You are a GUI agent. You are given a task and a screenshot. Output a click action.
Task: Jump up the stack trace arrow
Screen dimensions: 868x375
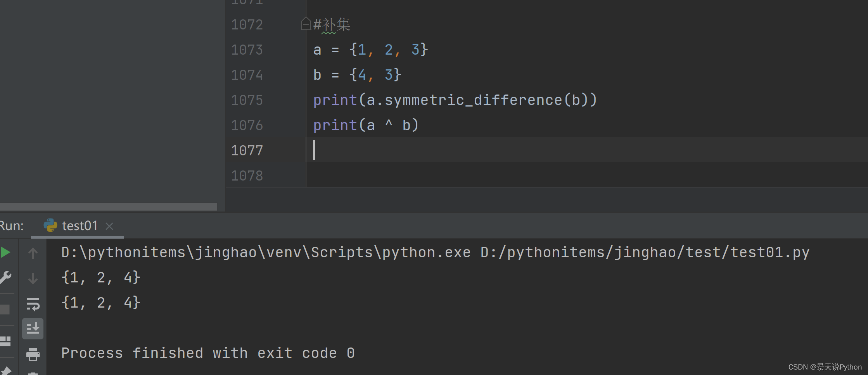(x=33, y=253)
